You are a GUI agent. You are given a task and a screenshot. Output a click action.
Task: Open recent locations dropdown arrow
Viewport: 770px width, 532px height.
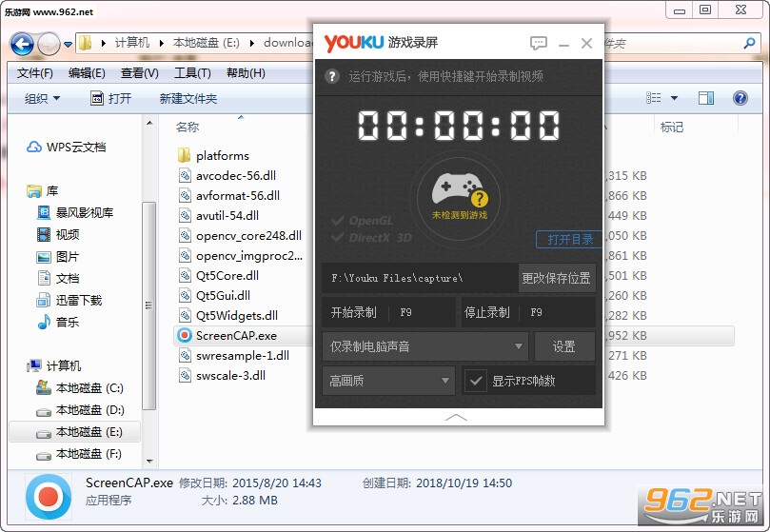68,45
